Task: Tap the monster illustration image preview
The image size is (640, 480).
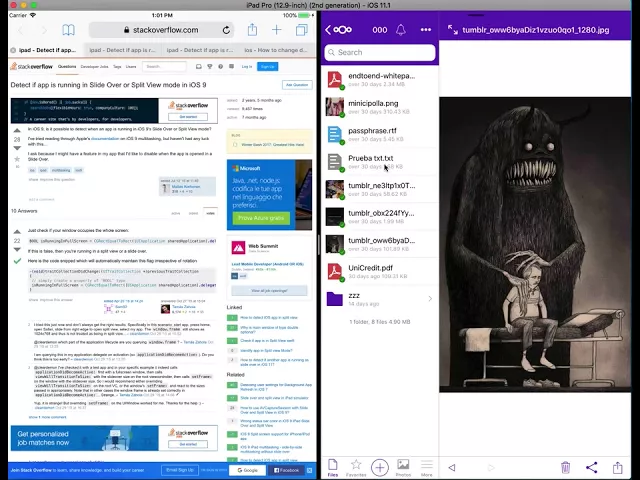Action: (535, 244)
